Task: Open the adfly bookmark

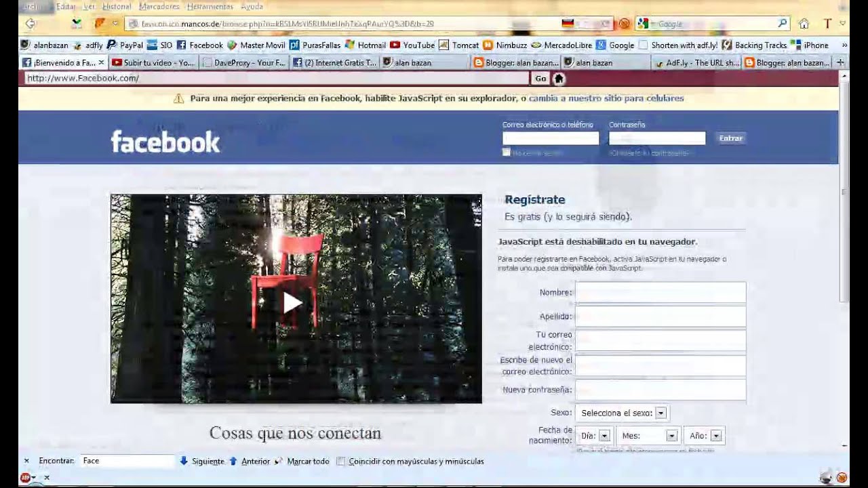Action: click(x=87, y=45)
